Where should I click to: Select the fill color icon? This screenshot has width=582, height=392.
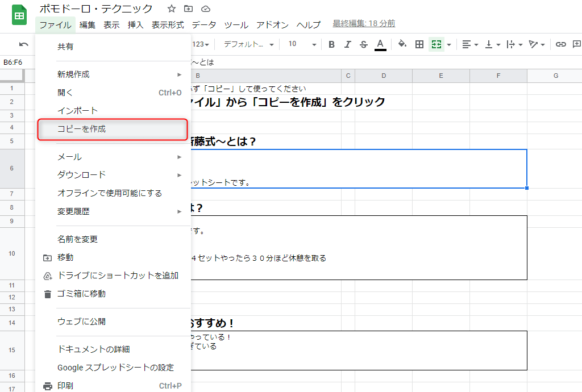click(x=401, y=44)
